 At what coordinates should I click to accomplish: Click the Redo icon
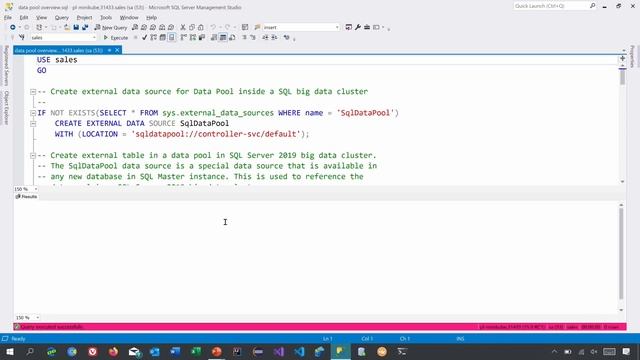coord(227,27)
